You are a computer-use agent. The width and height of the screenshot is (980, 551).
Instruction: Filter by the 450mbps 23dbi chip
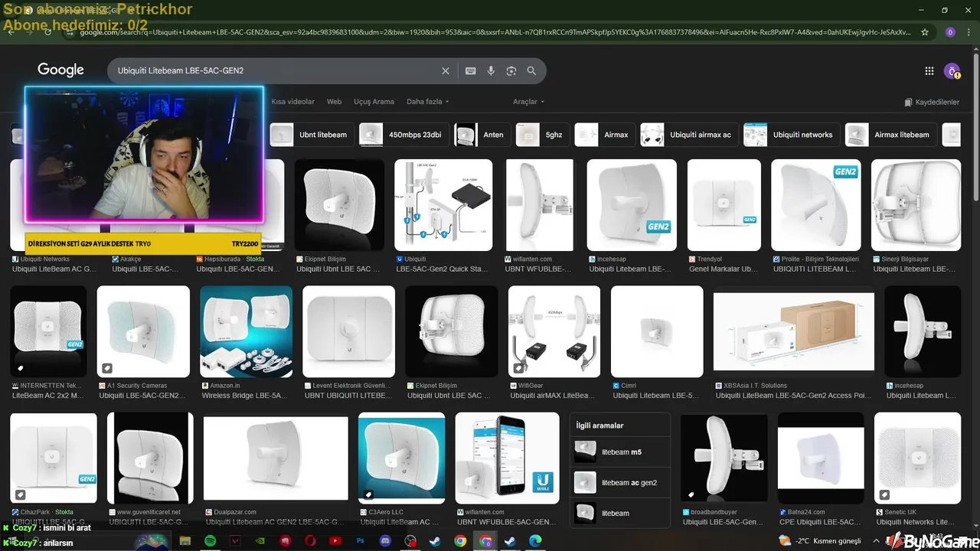[x=403, y=135]
